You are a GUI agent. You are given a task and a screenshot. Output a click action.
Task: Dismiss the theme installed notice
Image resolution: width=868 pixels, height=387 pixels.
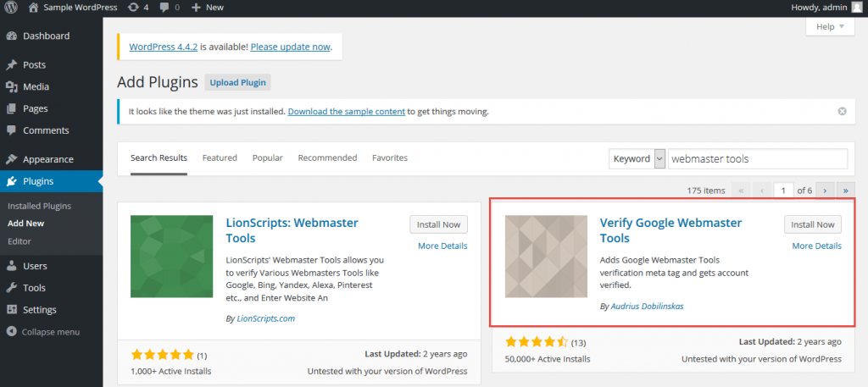click(x=842, y=111)
